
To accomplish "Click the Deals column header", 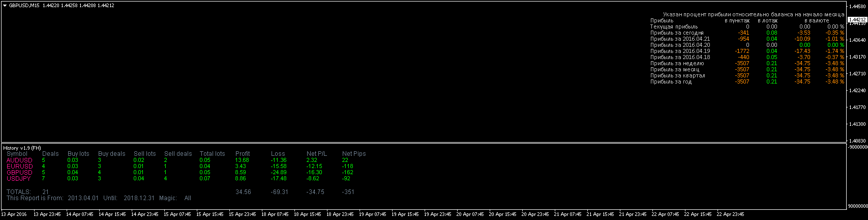I will point(50,154).
